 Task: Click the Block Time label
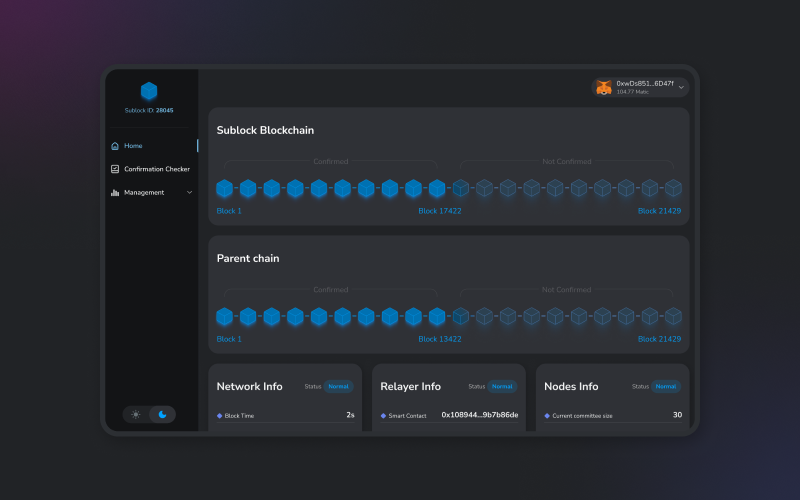[x=239, y=416]
